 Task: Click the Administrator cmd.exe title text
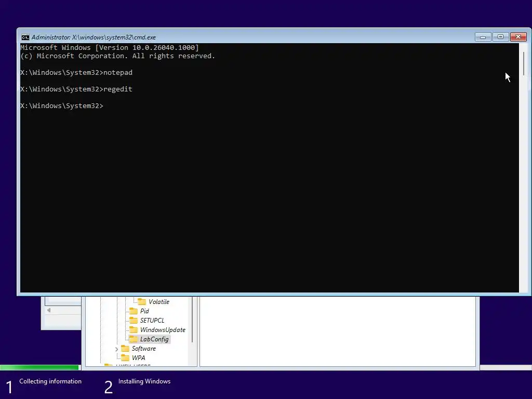point(94,37)
